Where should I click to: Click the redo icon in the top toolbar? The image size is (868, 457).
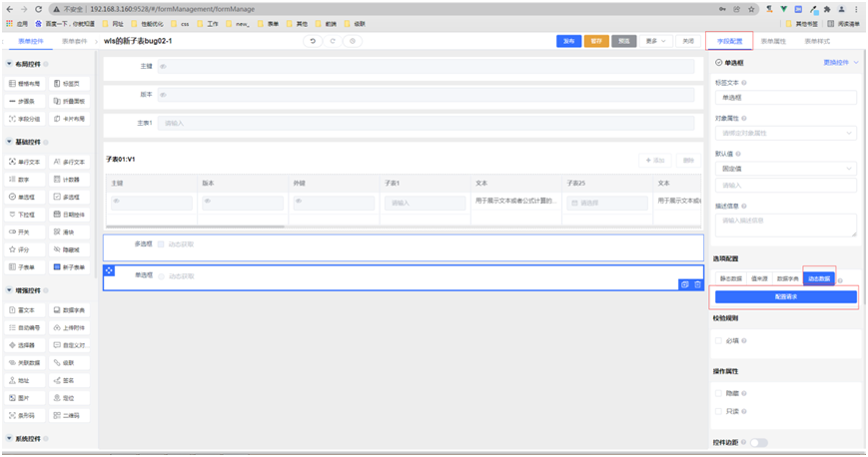click(x=333, y=41)
